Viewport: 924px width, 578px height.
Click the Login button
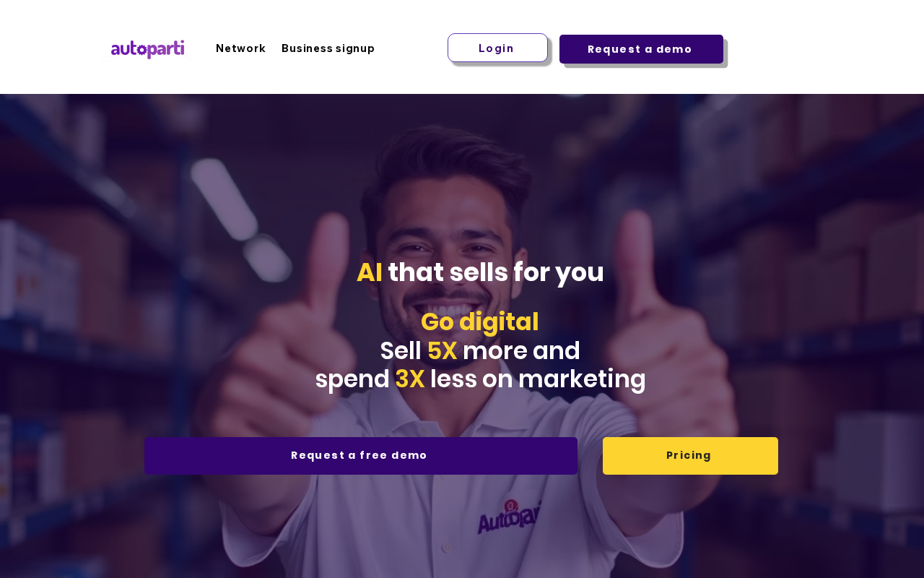(497, 48)
